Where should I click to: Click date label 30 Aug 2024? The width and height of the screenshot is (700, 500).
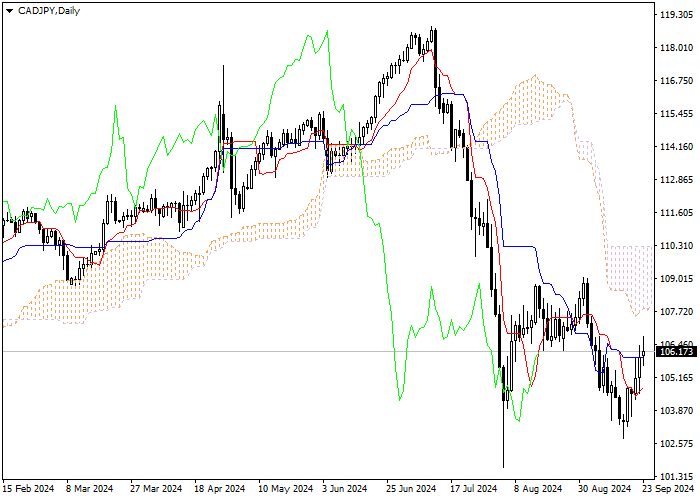coord(605,489)
